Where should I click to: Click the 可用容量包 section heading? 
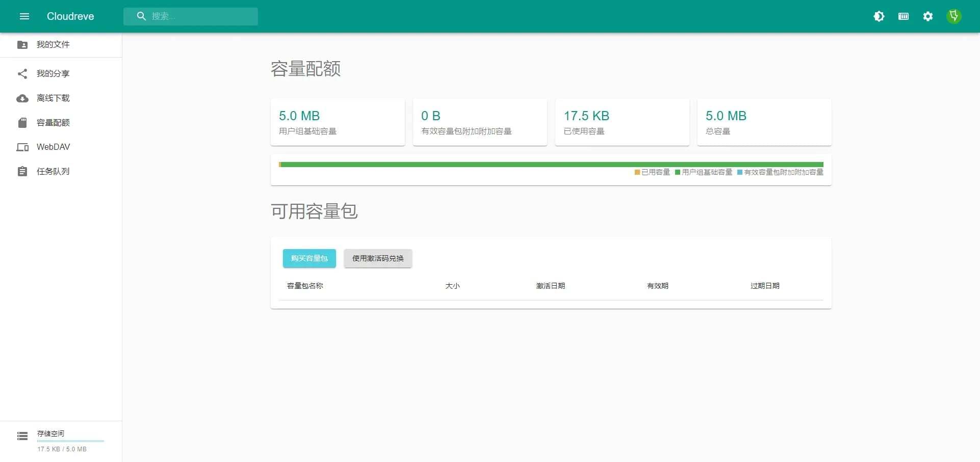[314, 211]
